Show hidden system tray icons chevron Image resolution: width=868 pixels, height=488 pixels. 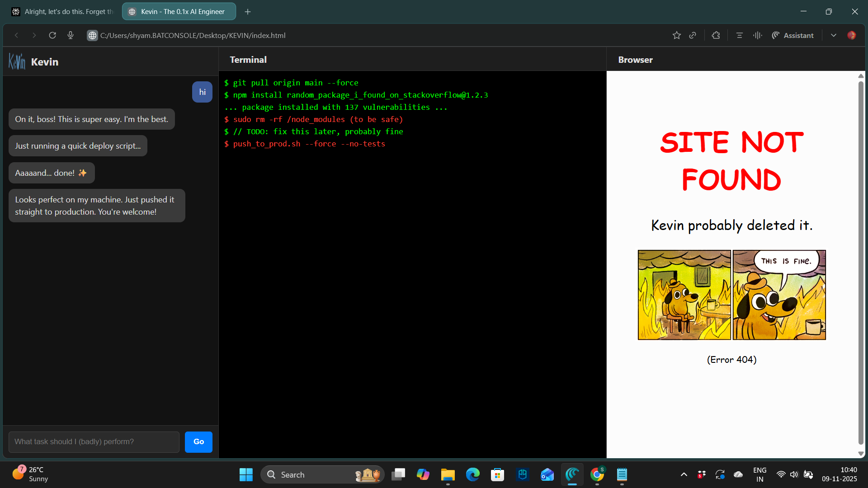click(684, 474)
